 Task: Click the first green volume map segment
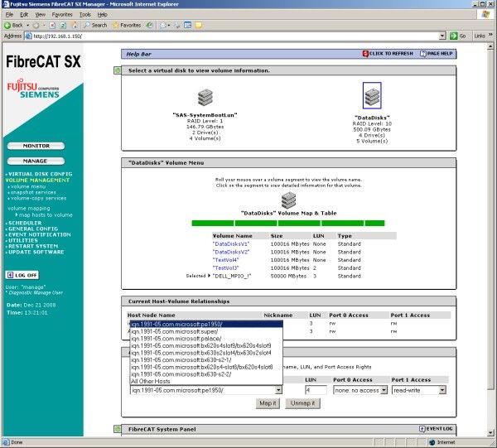[213, 223]
